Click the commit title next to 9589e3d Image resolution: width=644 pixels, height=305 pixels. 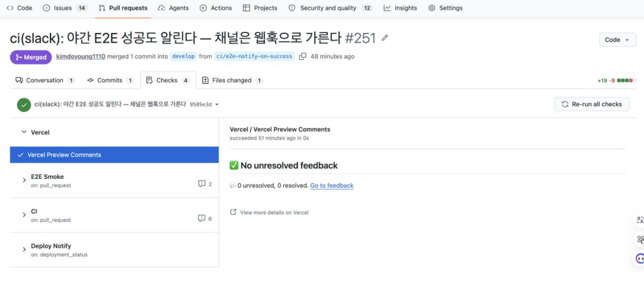pos(110,104)
